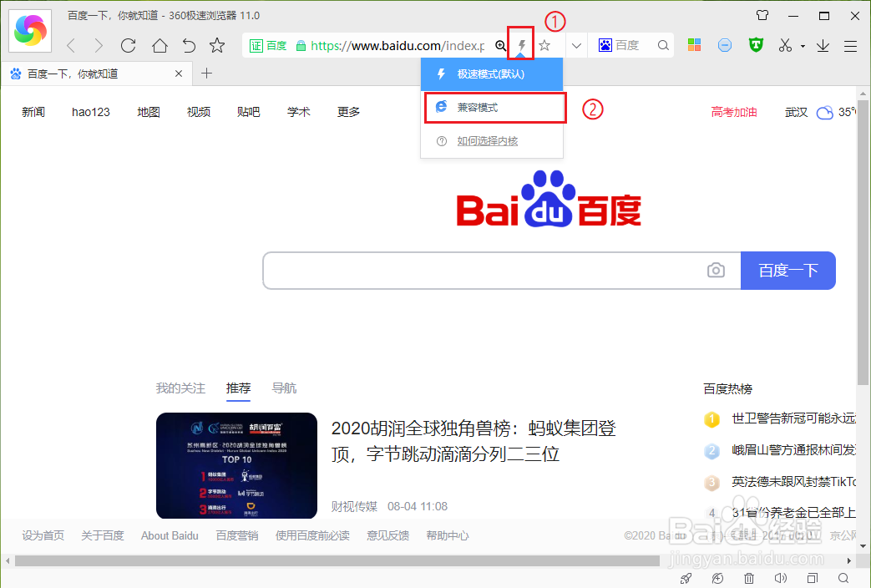
Task: Click the browser forward arrow
Action: [x=99, y=45]
